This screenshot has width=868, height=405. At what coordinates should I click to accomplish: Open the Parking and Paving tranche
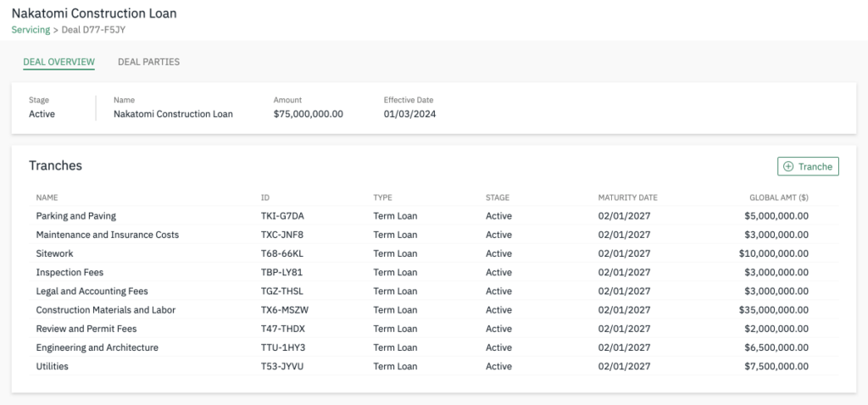[x=76, y=216]
